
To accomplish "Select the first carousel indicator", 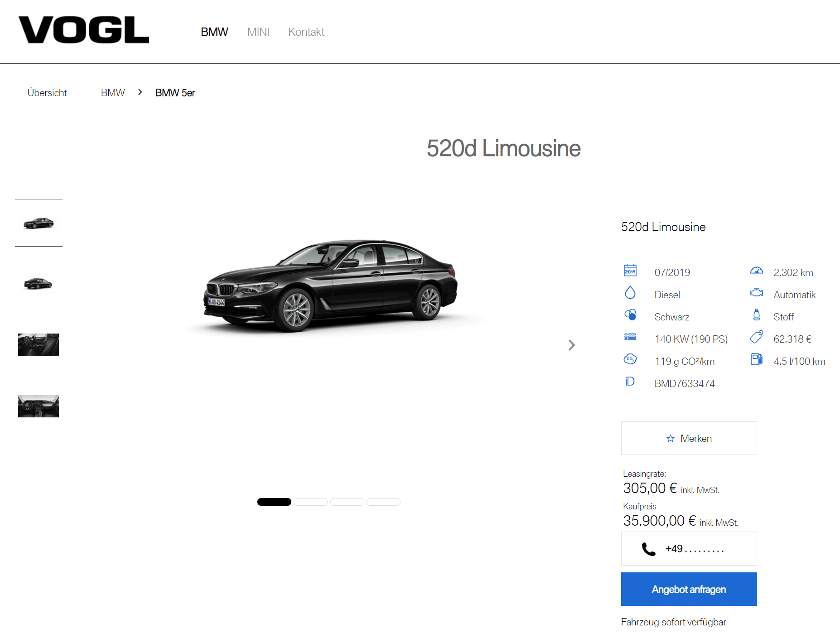I will point(274,502).
